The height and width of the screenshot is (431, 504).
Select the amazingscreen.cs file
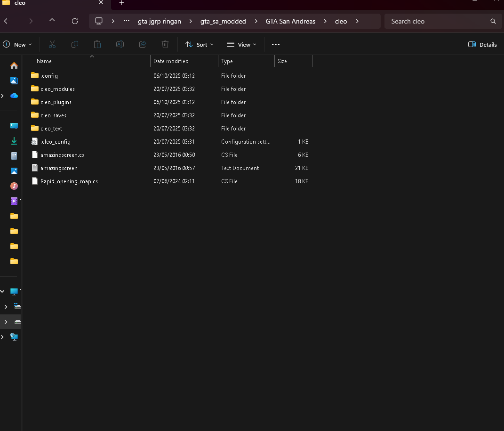170,155
